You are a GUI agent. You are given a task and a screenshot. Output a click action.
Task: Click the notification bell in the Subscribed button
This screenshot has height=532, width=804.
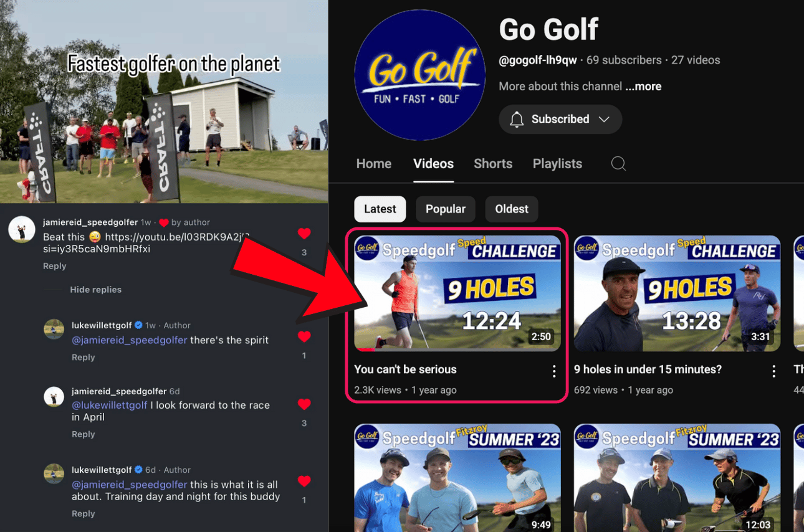tap(517, 120)
